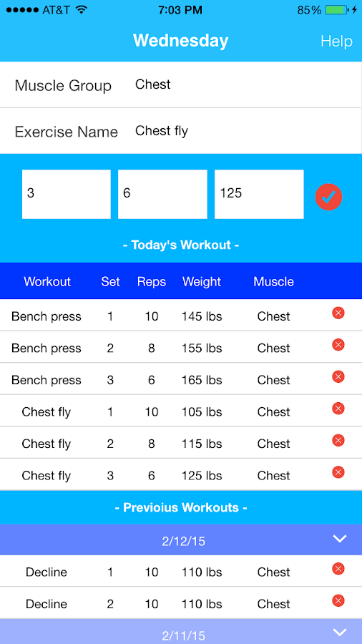Delete Decline set 1 previous entry
The image size is (362, 644).
click(x=338, y=569)
